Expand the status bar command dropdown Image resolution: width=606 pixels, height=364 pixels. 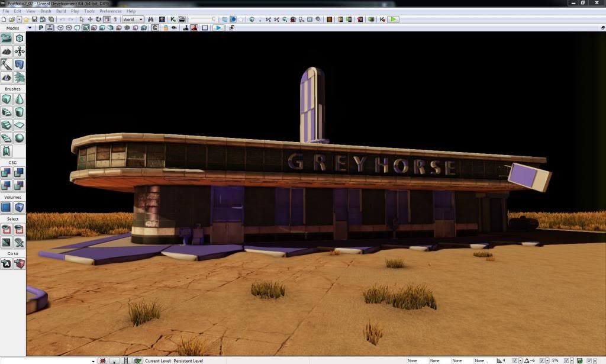93,360
